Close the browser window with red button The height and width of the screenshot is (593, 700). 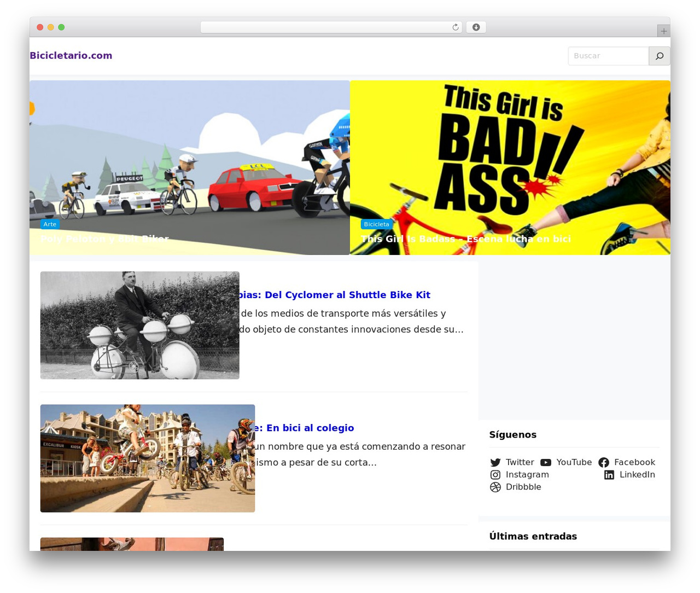(40, 27)
